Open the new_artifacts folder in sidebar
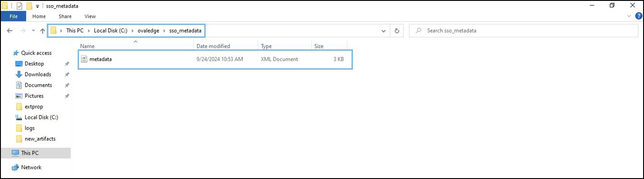The image size is (644, 179). point(40,139)
